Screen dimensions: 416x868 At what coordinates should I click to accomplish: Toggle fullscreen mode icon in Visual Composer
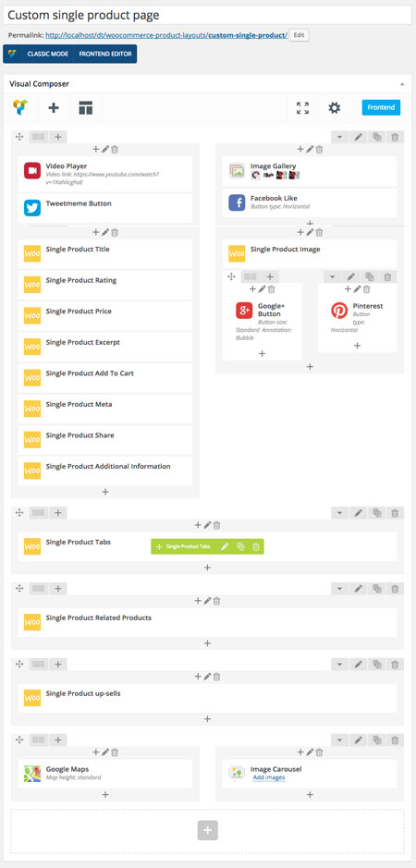point(302,108)
